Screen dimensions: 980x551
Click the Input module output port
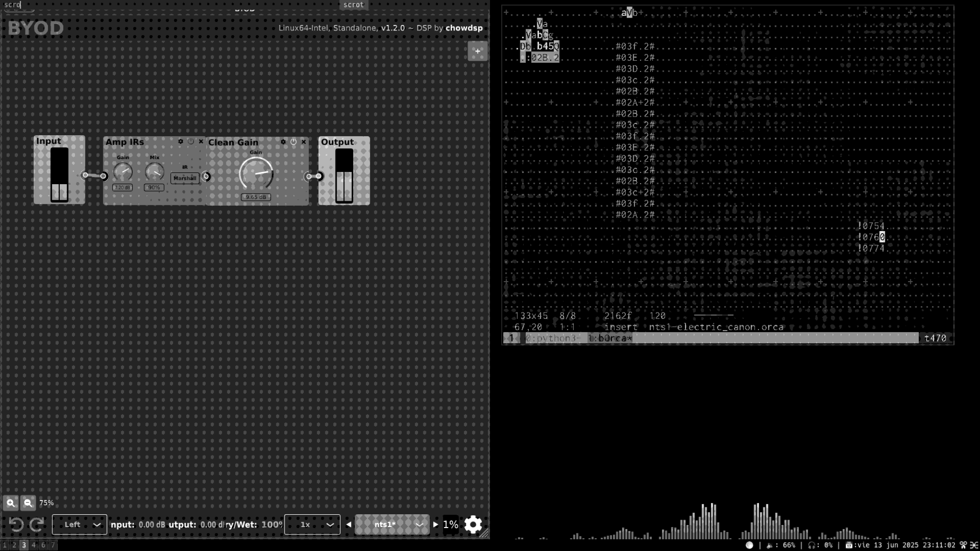tap(85, 175)
